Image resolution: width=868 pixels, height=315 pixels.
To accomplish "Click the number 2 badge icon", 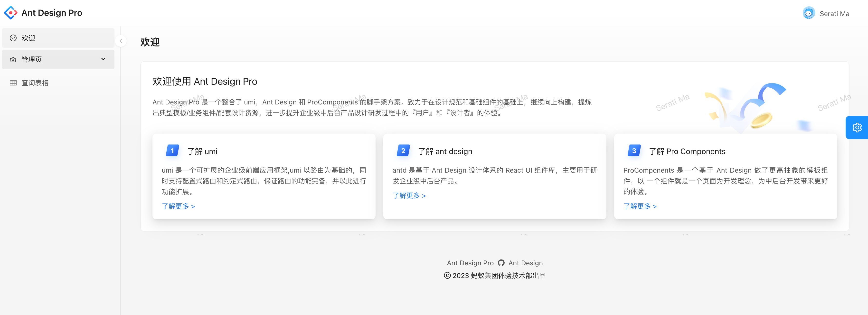I will pos(403,151).
